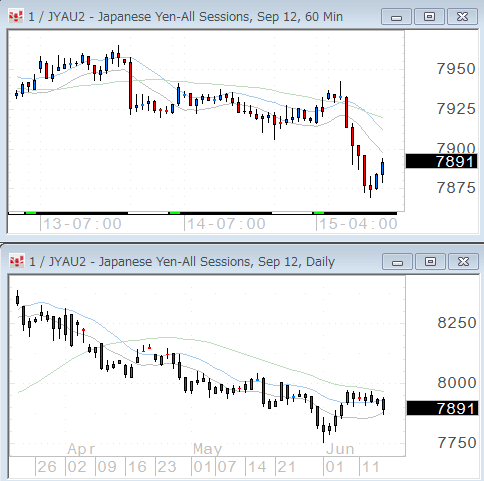Screen dimensions: 484x481
Task: Click the 15-04:00 time axis label
Action: [358, 224]
